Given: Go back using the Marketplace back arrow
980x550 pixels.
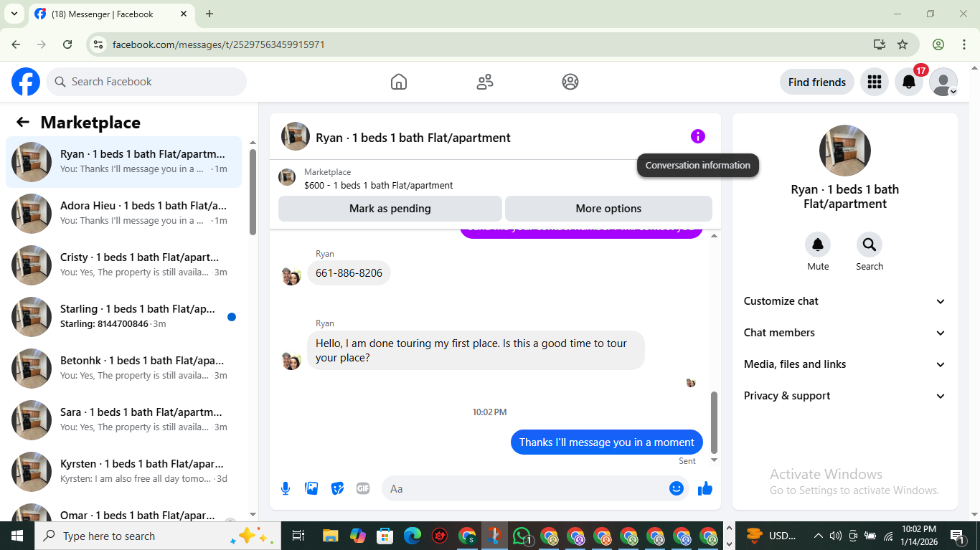Looking at the screenshot, I should pyautogui.click(x=23, y=122).
